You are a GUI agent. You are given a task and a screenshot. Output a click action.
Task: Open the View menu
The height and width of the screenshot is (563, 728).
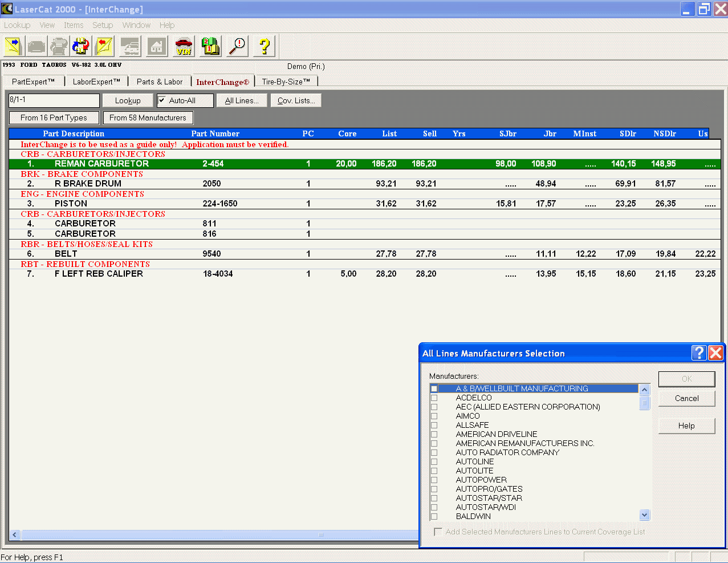pos(47,25)
